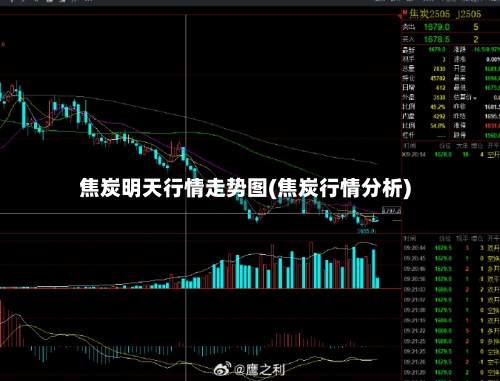Select the 卖出 ask price 1679.0

[x=437, y=27]
